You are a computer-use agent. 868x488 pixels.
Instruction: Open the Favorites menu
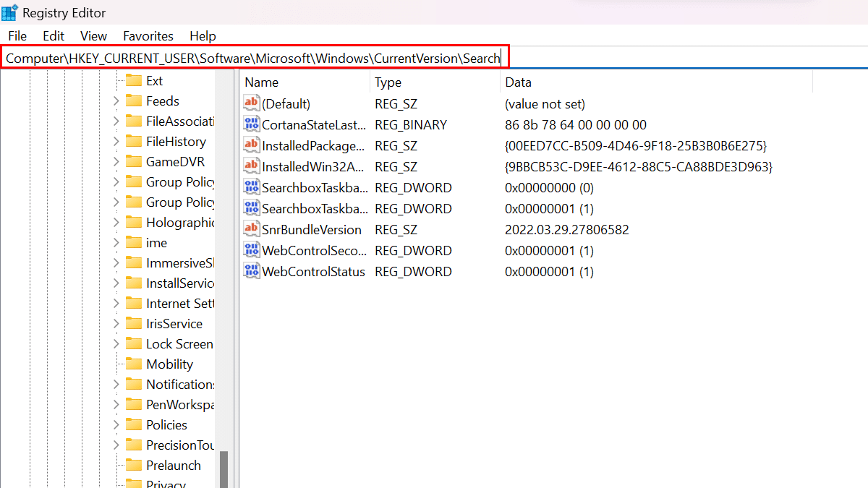(x=148, y=35)
